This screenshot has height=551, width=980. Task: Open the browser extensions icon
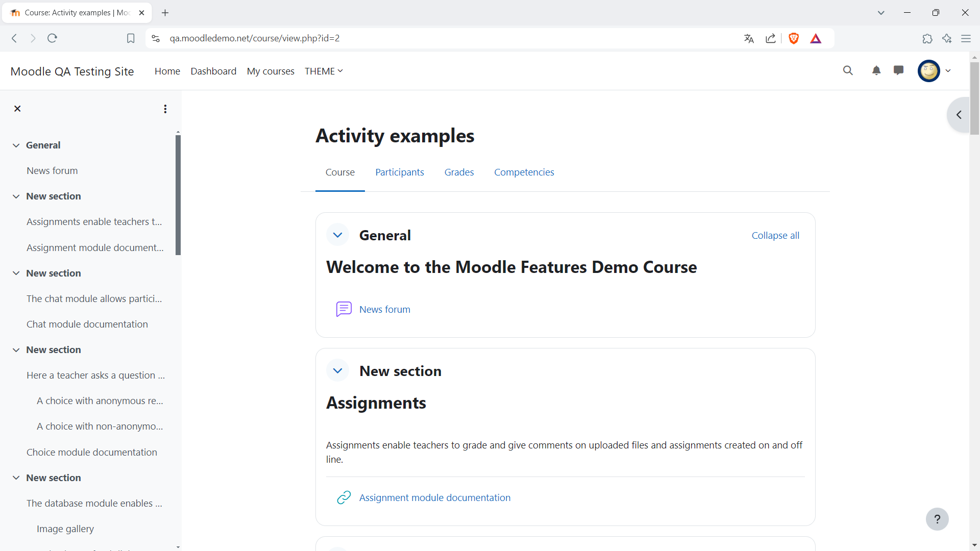(x=927, y=38)
